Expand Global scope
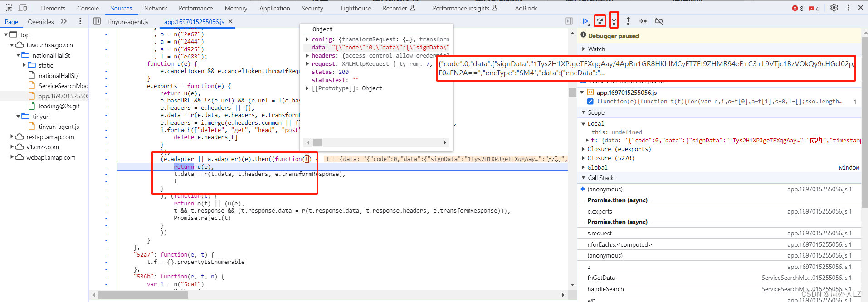The width and height of the screenshot is (868, 302). [584, 167]
